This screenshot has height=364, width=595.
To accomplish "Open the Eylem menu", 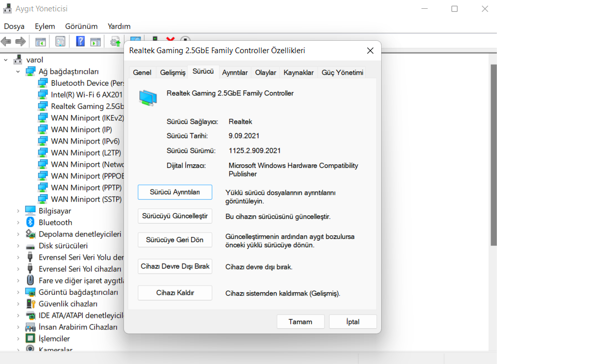I will [x=45, y=26].
